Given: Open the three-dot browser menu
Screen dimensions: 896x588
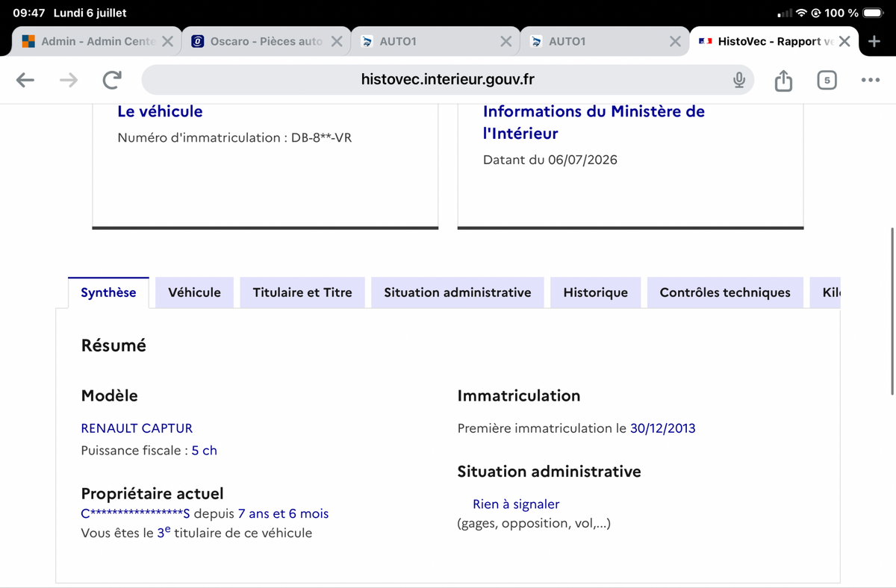Looking at the screenshot, I should tap(870, 80).
